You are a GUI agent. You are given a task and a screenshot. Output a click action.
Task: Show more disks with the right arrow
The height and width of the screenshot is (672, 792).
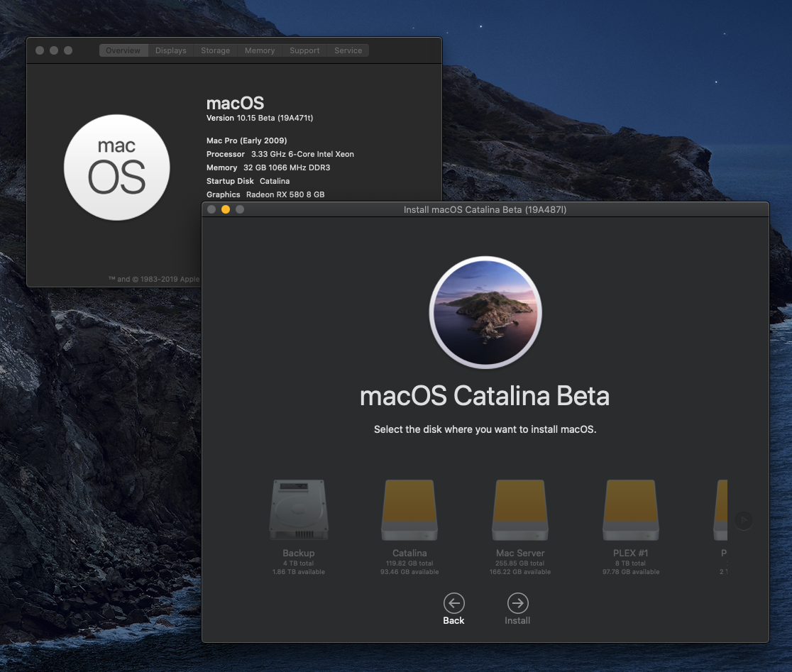(744, 520)
